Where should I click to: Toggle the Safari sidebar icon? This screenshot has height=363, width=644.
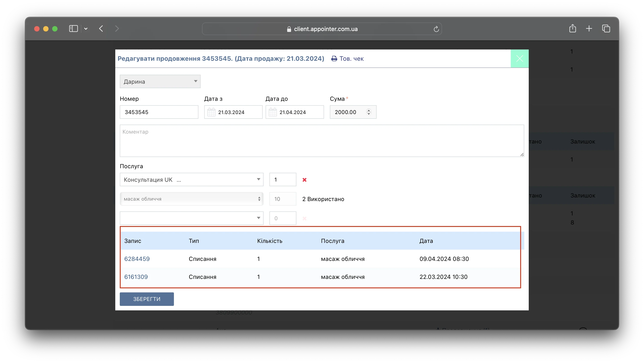click(73, 29)
